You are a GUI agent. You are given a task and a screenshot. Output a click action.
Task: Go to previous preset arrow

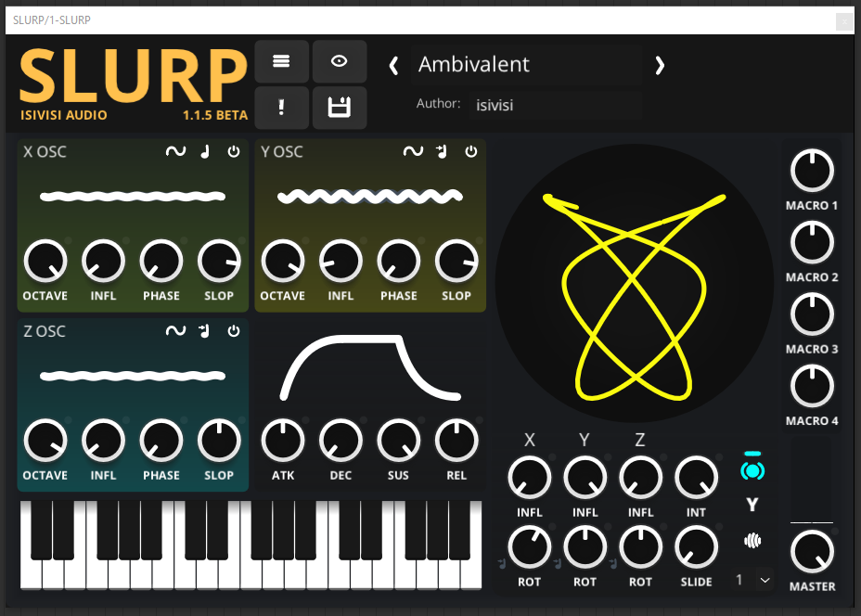click(393, 66)
